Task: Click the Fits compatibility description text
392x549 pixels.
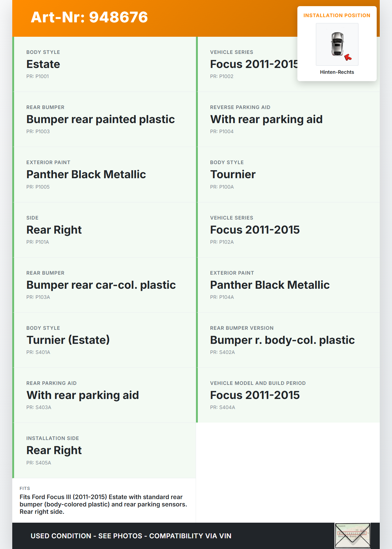Action: pyautogui.click(x=103, y=504)
